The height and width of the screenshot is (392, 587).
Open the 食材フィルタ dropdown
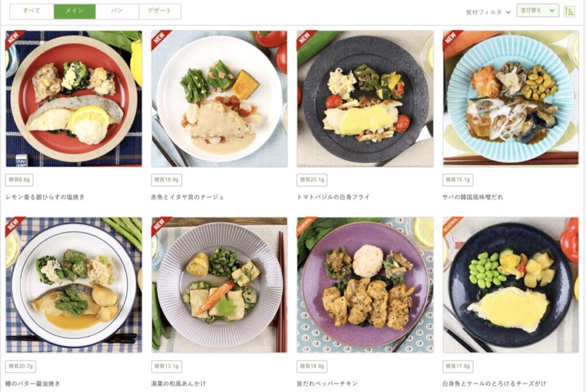488,12
